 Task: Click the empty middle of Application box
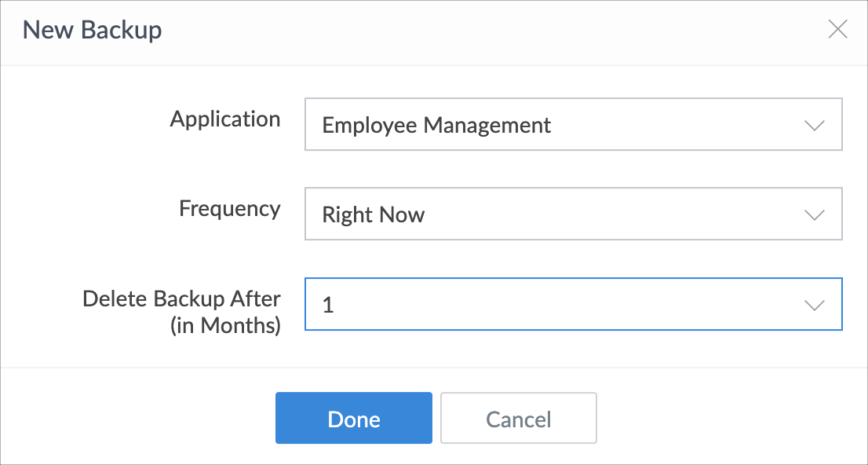(x=676, y=124)
